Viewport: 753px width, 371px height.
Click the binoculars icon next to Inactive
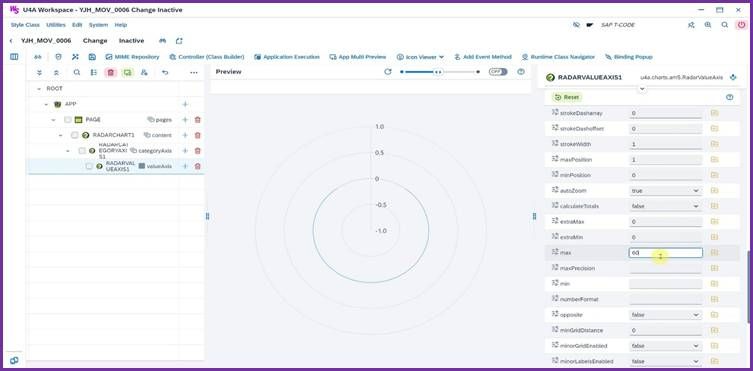[x=162, y=41]
